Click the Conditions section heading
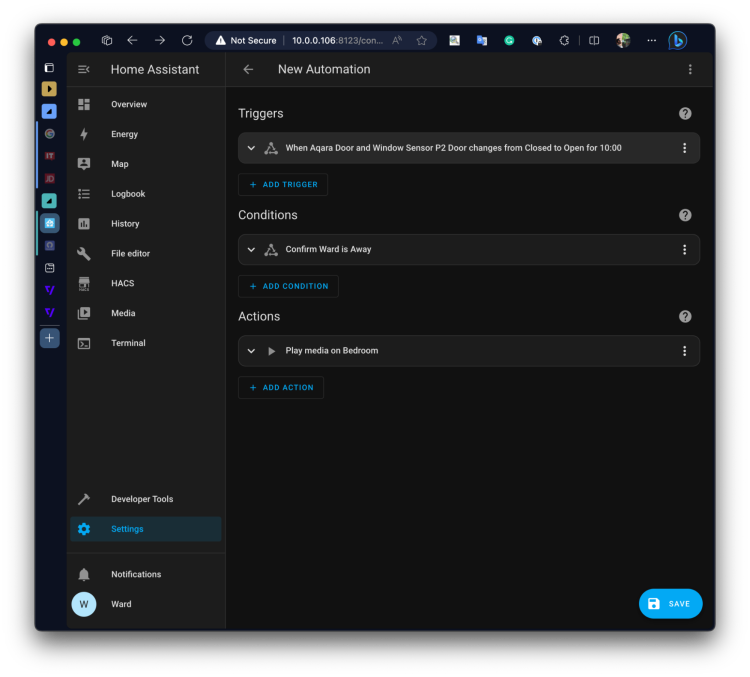Screen dimensions: 750x677 [x=268, y=215]
